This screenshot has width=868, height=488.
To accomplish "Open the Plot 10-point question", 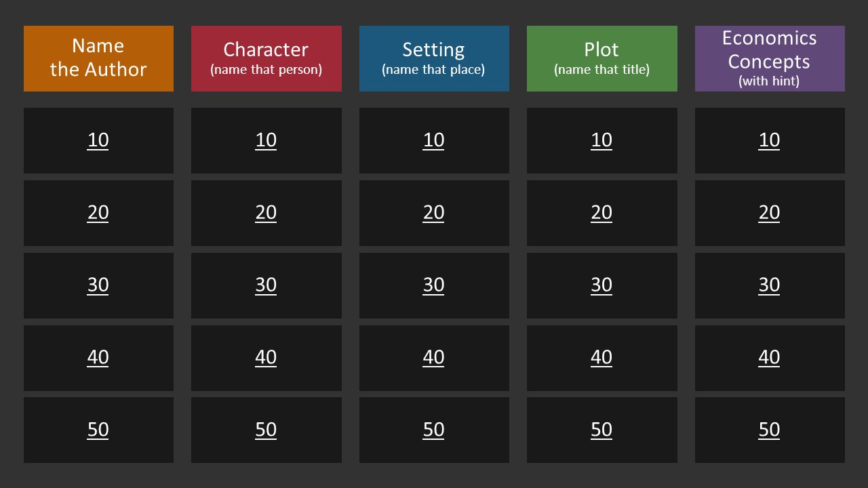I will [601, 140].
